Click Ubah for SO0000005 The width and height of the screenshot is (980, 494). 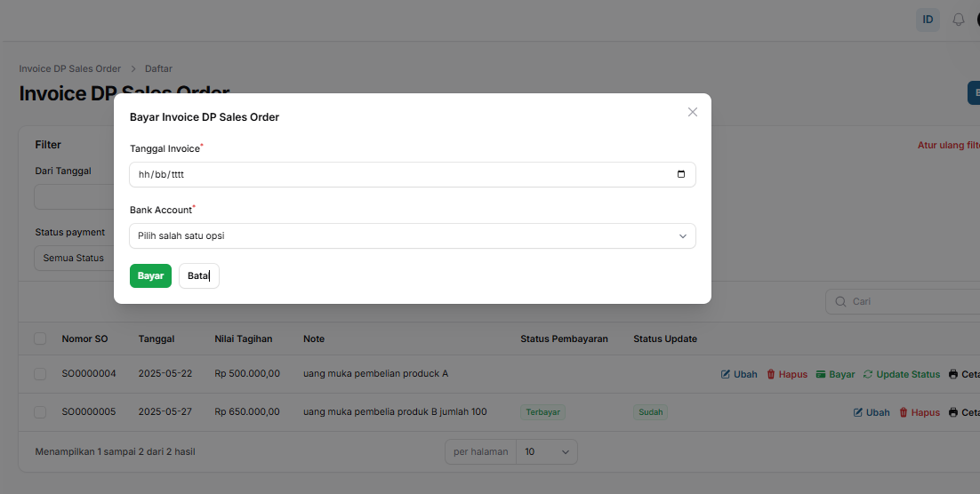pos(872,412)
